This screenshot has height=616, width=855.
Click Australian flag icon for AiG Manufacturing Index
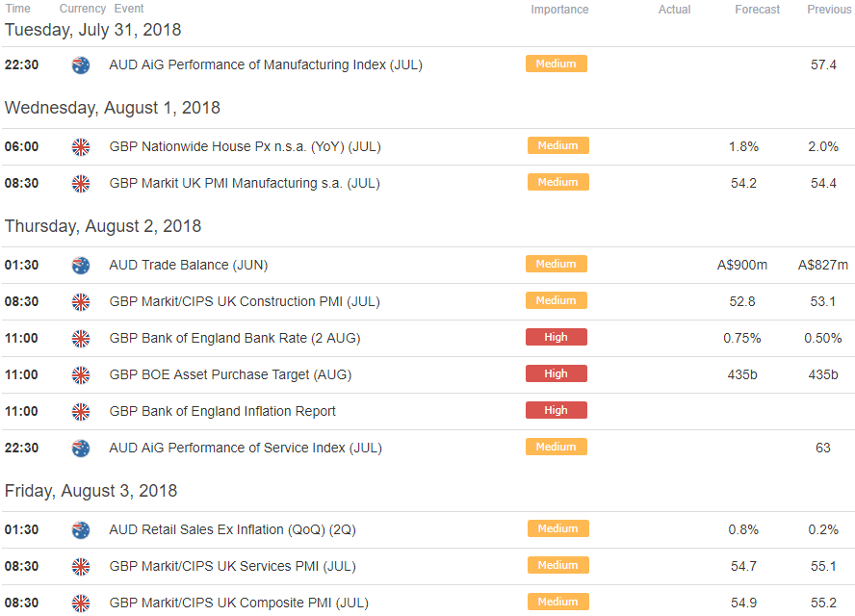81,64
